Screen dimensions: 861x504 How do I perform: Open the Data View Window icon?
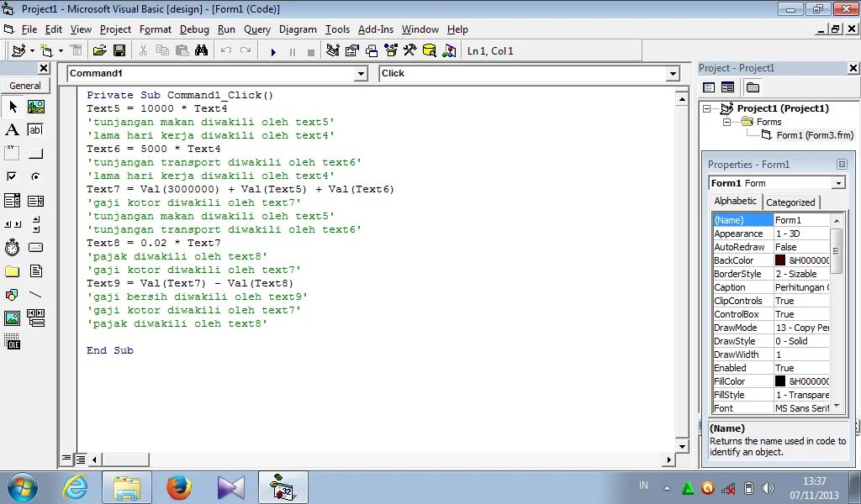(x=430, y=51)
